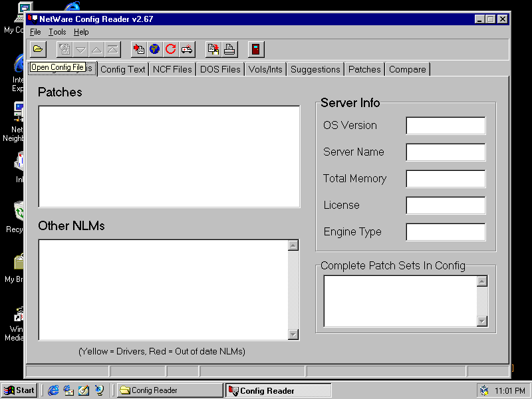Viewport: 532px width, 399px height.
Task: Click the red circular refresh arrow icon
Action: [171, 49]
